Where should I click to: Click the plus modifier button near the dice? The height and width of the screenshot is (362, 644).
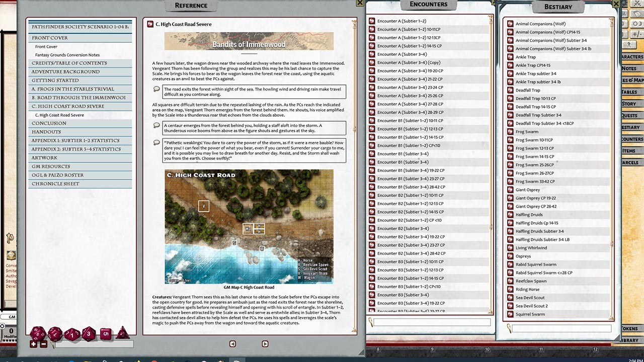(x=33, y=344)
